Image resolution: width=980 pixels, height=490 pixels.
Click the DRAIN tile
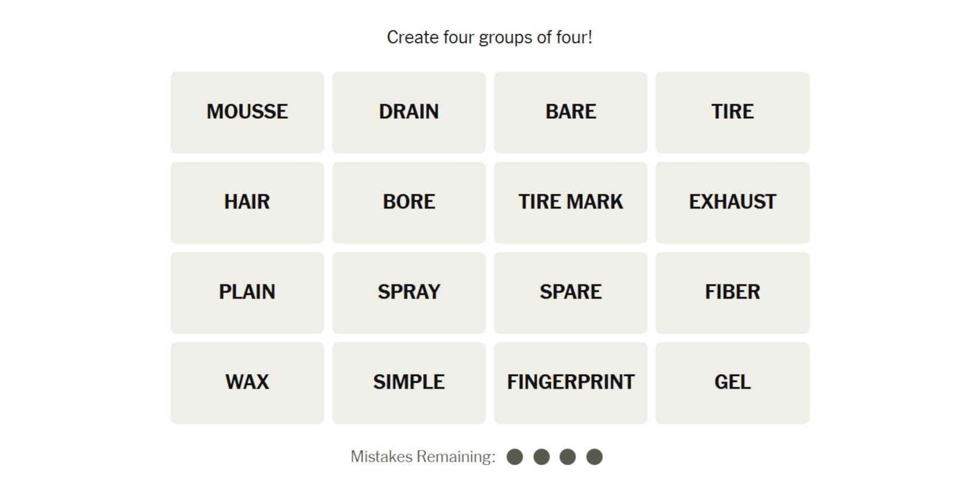point(409,112)
